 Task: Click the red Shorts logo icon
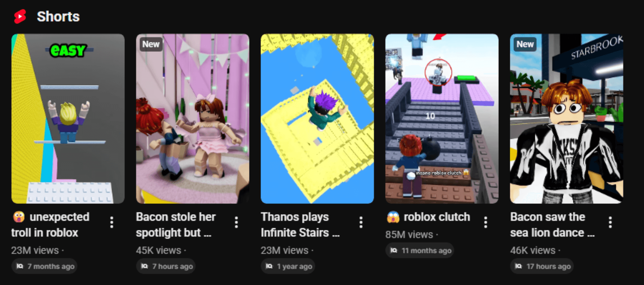point(20,16)
